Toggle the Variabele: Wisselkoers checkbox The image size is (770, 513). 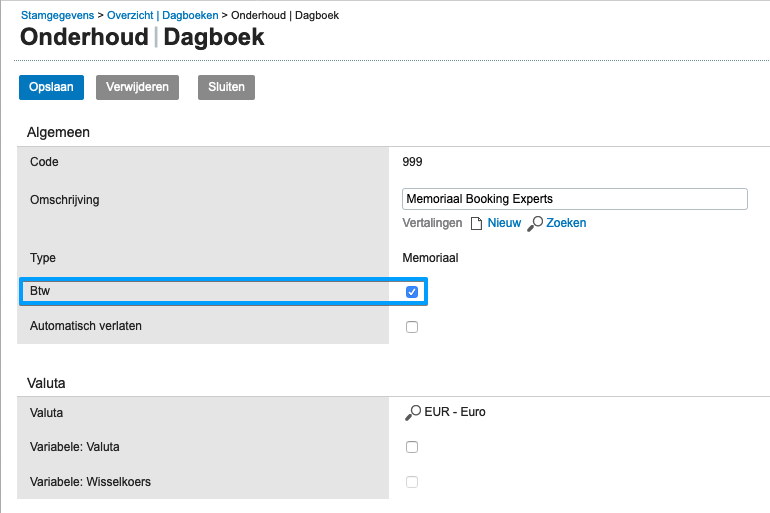(412, 482)
